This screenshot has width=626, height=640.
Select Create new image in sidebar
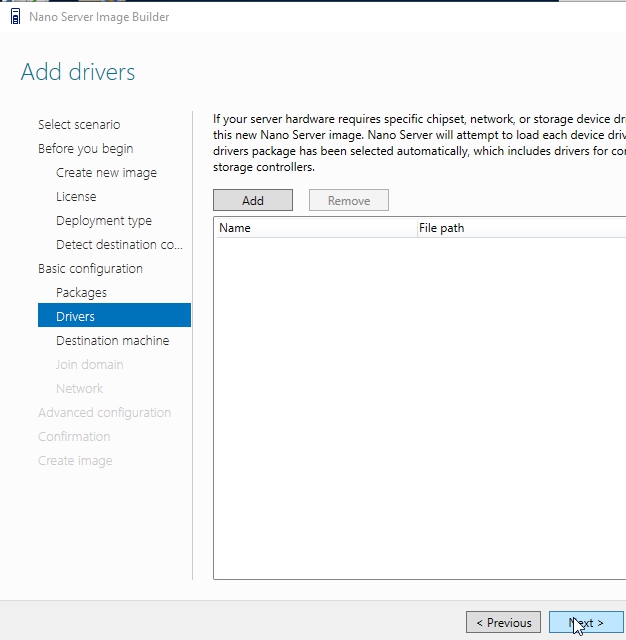click(x=106, y=173)
